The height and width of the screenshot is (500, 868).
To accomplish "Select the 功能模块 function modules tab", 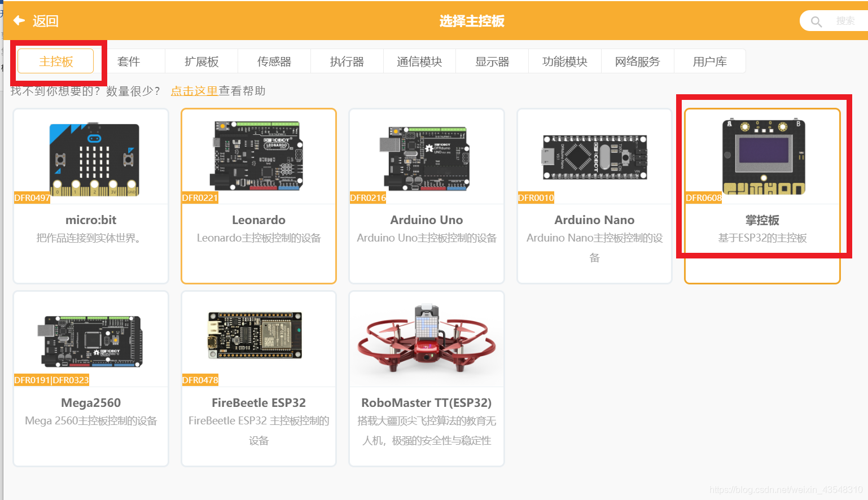I will coord(564,61).
